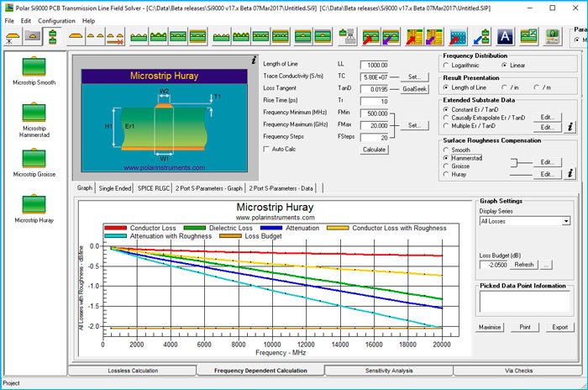This screenshot has width=588, height=390.
Task: Open the Help menu
Action: 88,21
